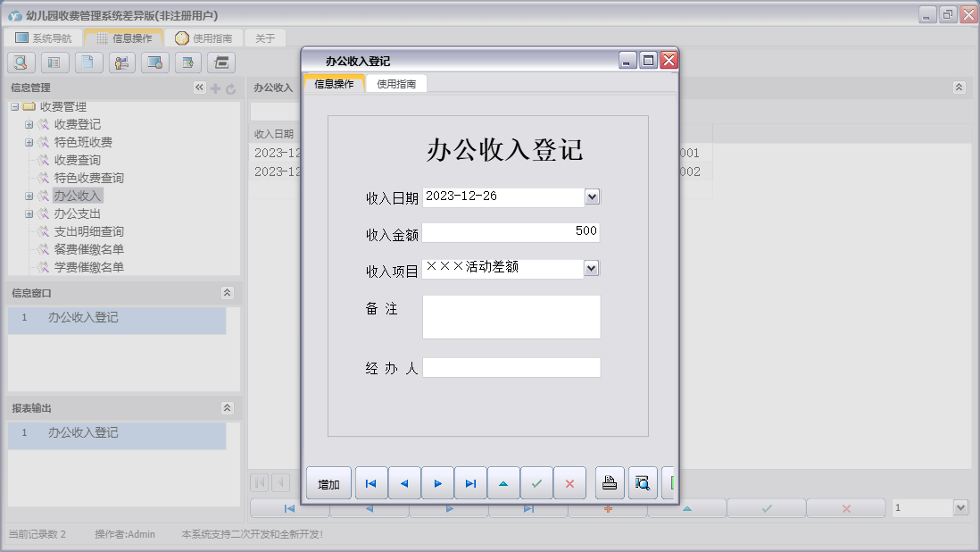Click inside the 经办人 input field

tap(511, 366)
